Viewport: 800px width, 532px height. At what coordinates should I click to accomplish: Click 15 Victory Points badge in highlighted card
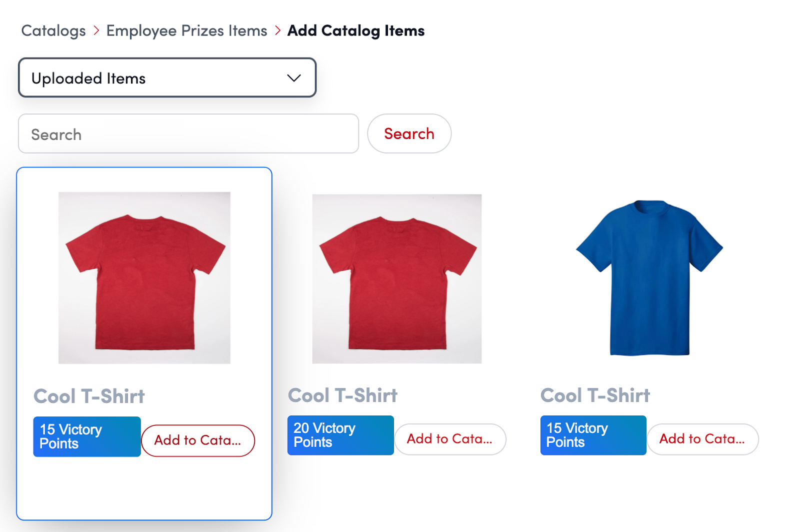[86, 436]
